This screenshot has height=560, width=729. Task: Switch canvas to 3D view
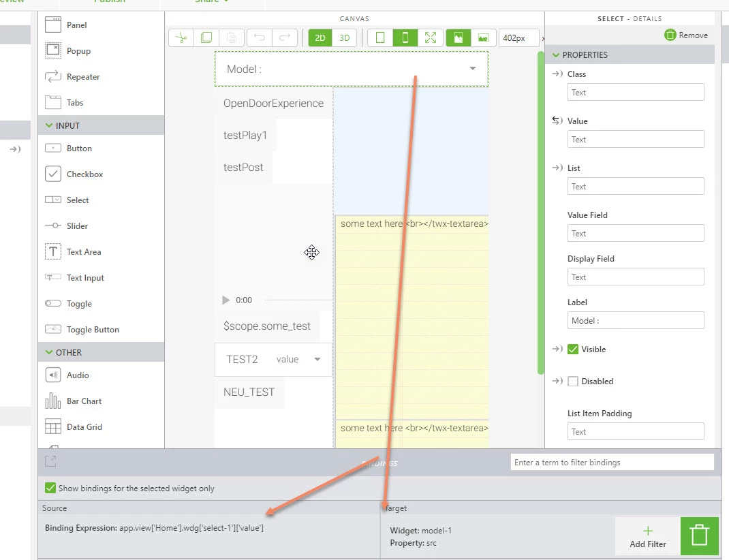(345, 37)
